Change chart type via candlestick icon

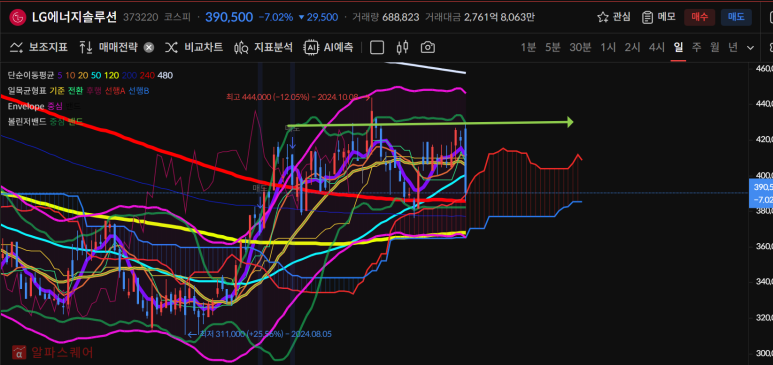click(x=402, y=47)
